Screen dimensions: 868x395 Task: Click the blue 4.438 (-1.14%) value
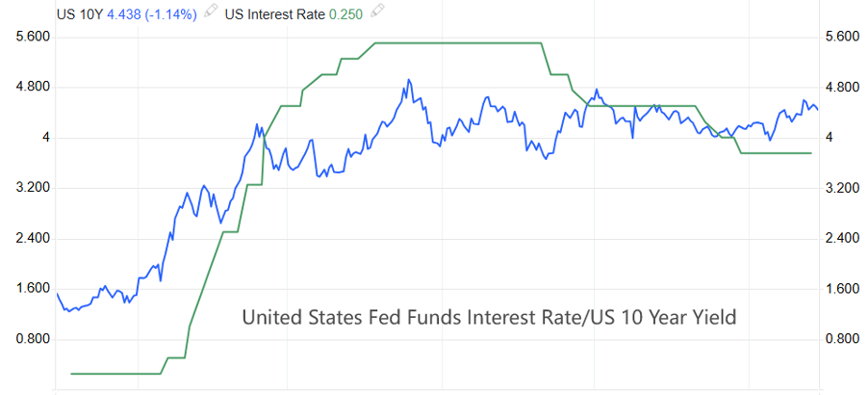tap(152, 14)
